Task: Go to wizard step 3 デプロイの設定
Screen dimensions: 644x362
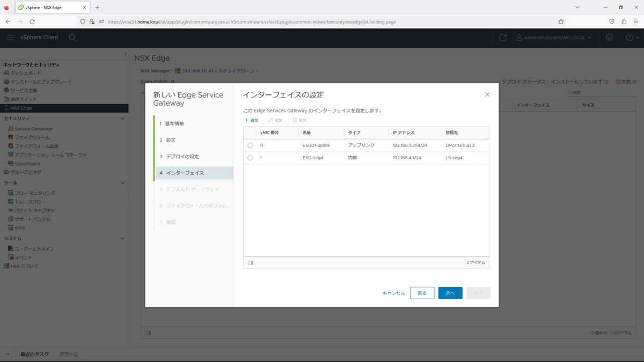Action: point(194,157)
